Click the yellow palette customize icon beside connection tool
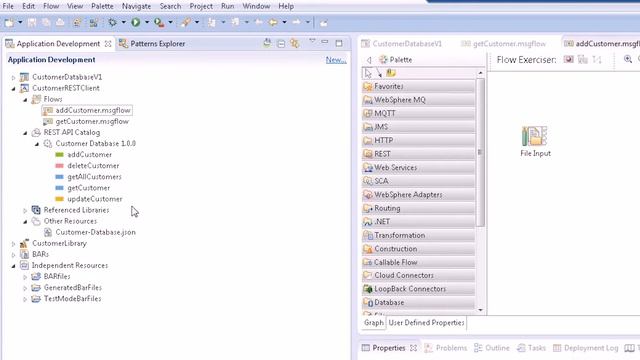640x360 pixels. pyautogui.click(x=391, y=73)
